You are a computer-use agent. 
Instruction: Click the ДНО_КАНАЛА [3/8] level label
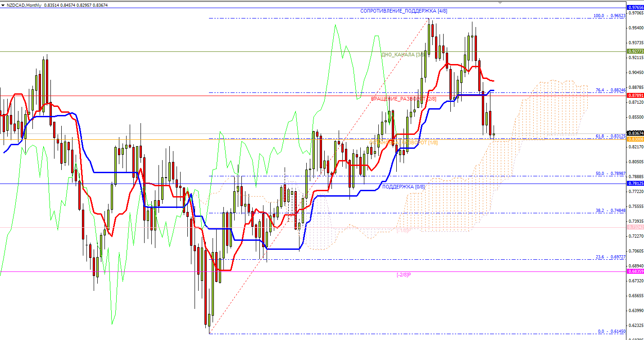point(403,55)
